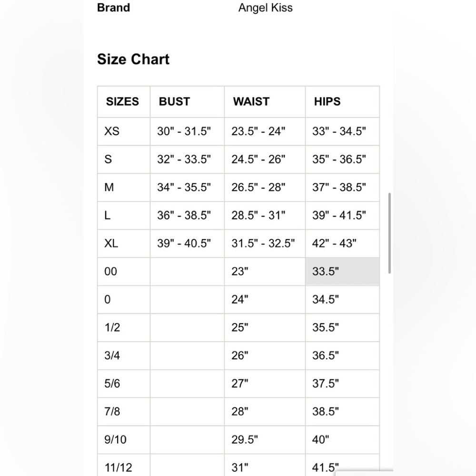Viewport: 476px width, 476px height.
Task: Click the waist value 29.5"
Action: pos(245,439)
